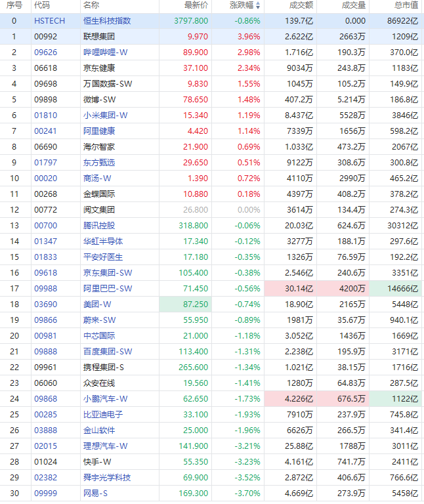Open 京东集团-SW stock link
This screenshot has height=504, width=424.
click(108, 273)
